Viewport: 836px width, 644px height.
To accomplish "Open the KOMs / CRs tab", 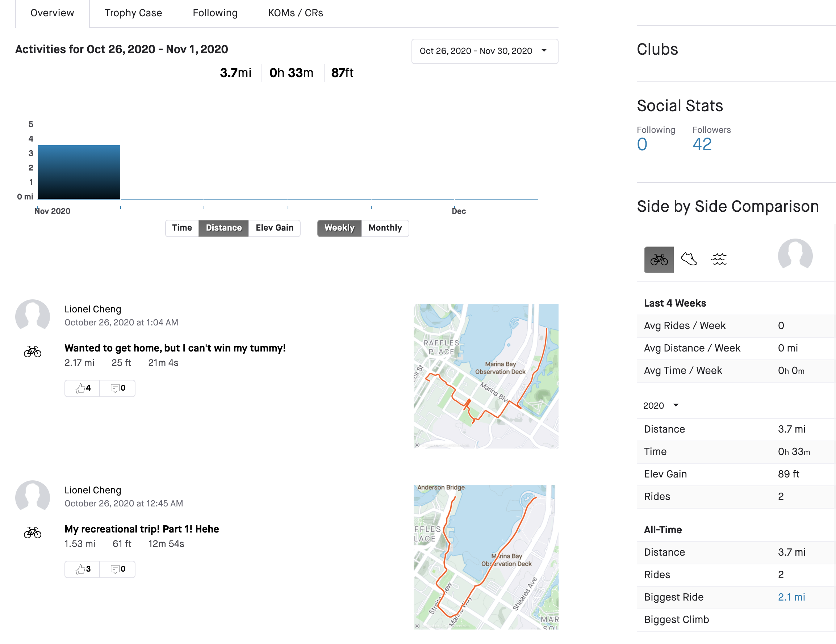I will tap(296, 13).
